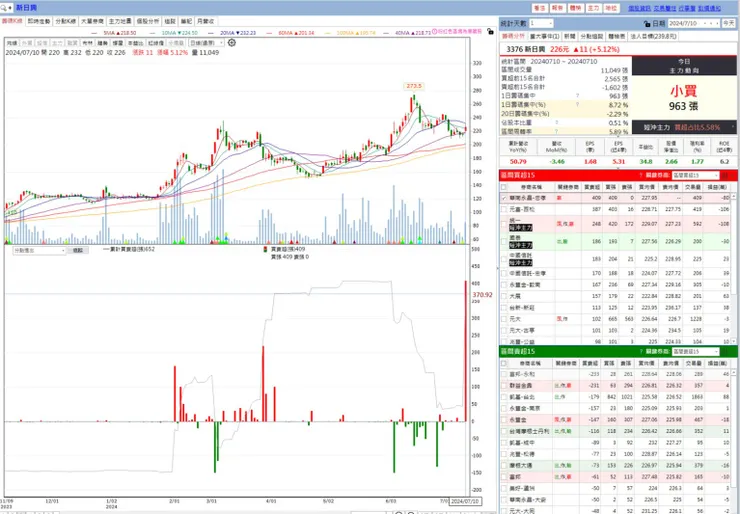Tick the 台灣摩根士丹利 broker checkbox
Image resolution: width=740 pixels, height=514 pixels.
coord(504,431)
